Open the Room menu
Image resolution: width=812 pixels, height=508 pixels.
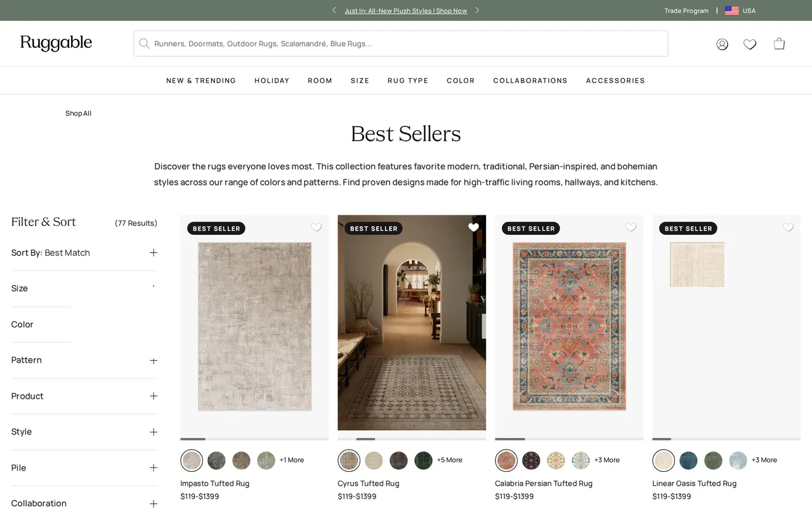320,81
